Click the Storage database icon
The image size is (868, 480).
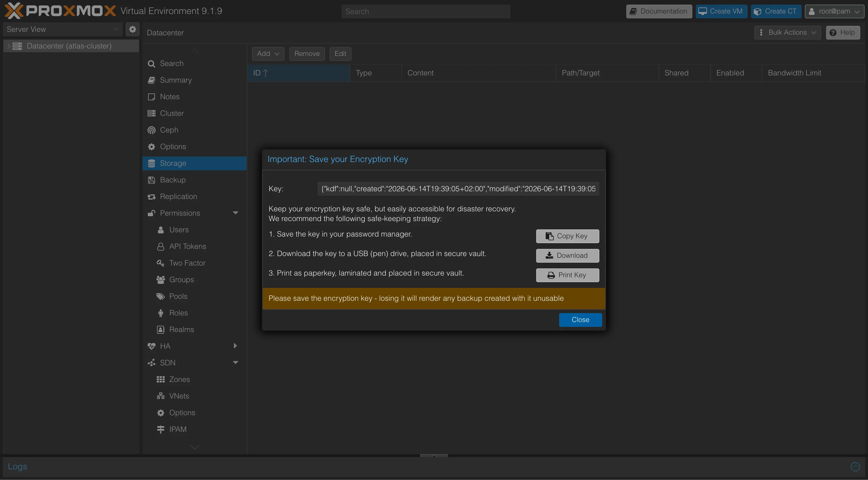(x=151, y=163)
